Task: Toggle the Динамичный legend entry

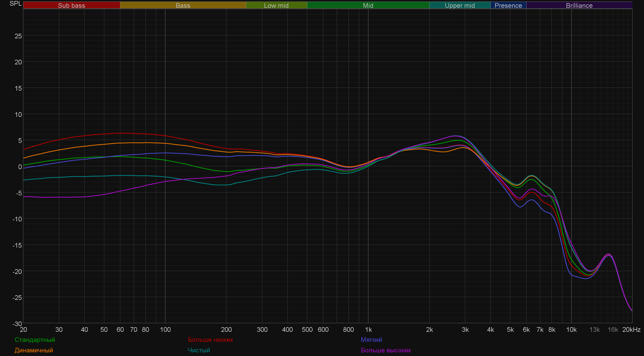Action: 34,350
